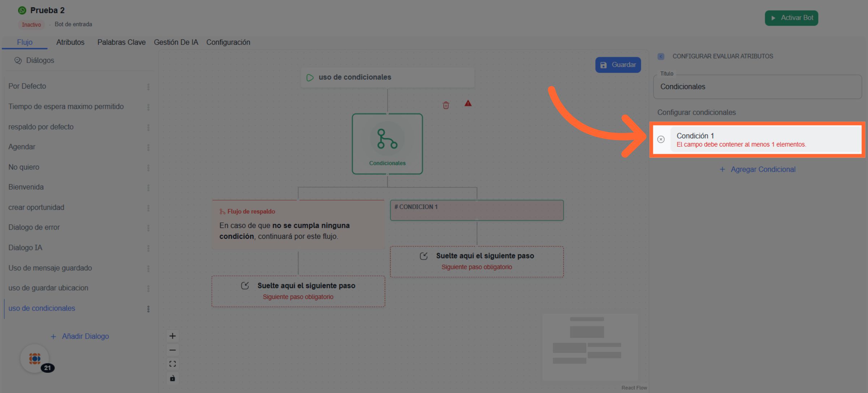This screenshot has height=393, width=868.
Task: Click the flow minimap thumbnail
Action: tap(590, 346)
